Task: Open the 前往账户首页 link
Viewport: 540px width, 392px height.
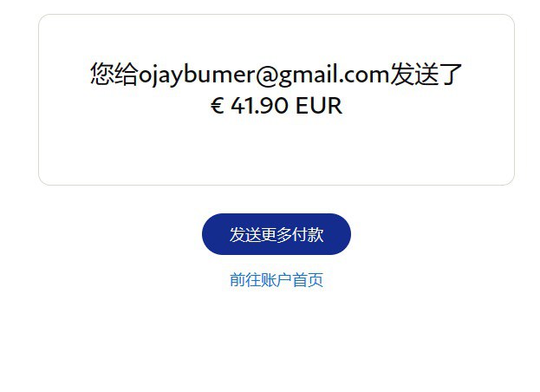Action: point(277,279)
